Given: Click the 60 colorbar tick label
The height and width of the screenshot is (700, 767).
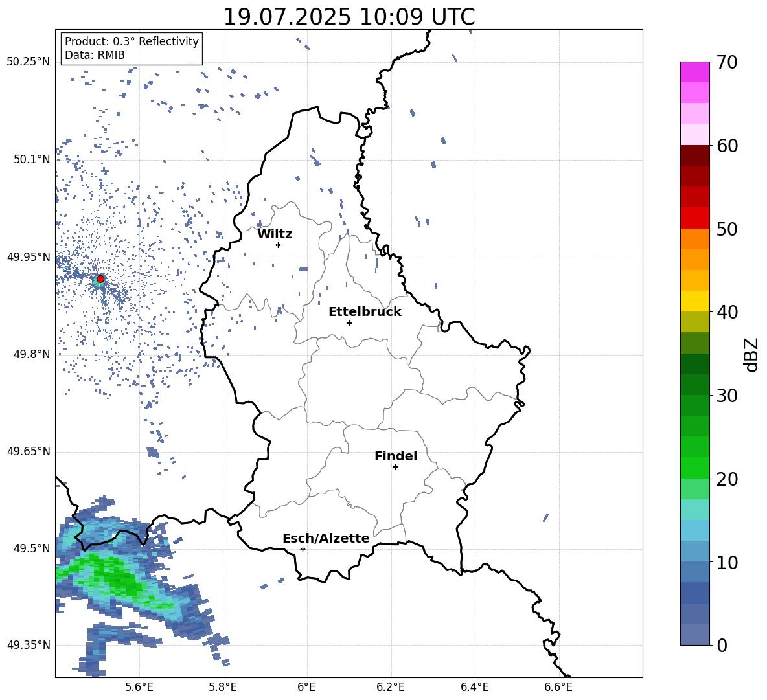Looking at the screenshot, I should point(727,146).
